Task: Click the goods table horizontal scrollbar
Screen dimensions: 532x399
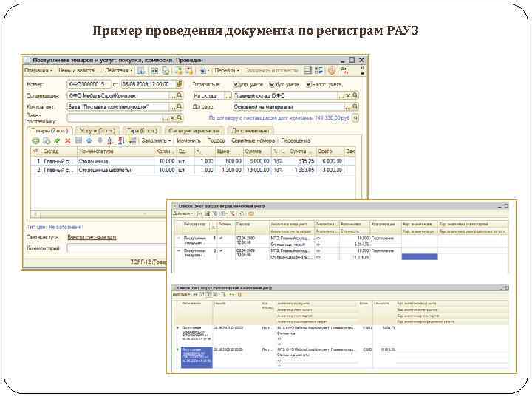Action: (x=98, y=214)
